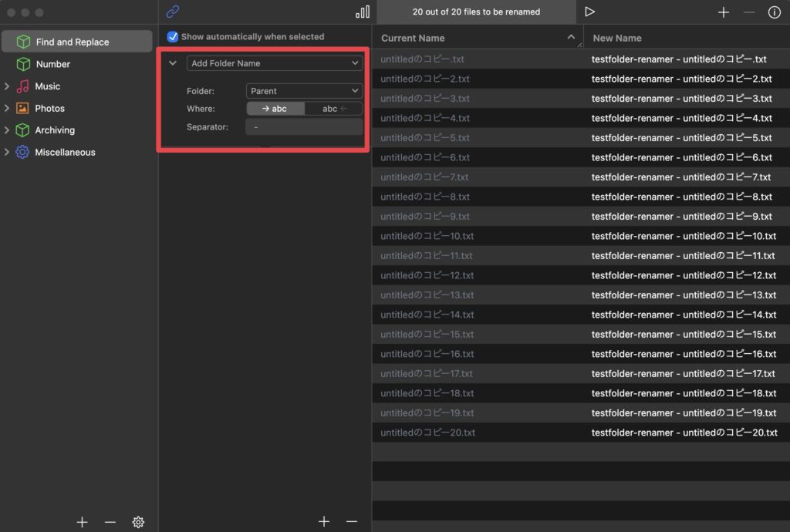Screen dimensions: 790x532
Task: Click the info circle icon
Action: point(774,12)
